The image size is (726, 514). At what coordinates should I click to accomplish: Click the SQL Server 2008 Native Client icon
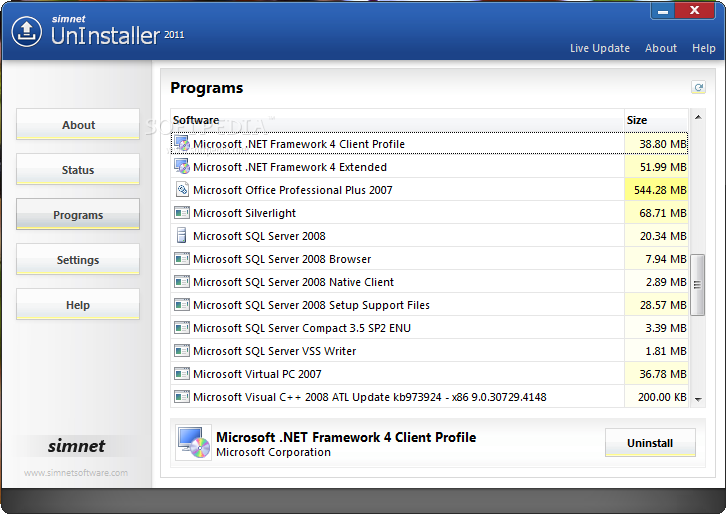pos(182,282)
